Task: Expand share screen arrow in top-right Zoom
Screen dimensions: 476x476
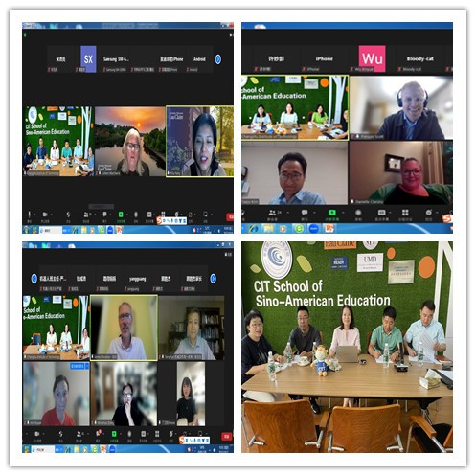Action: click(343, 213)
